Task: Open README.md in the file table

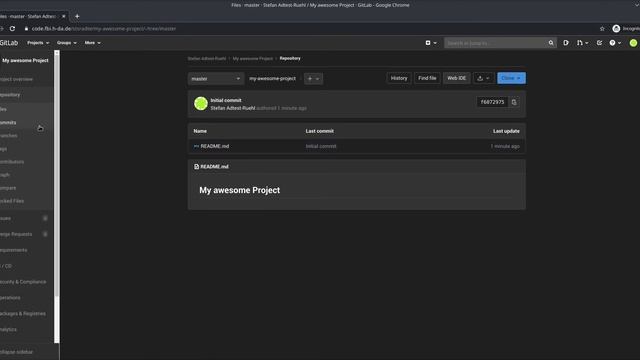Action: [215, 146]
